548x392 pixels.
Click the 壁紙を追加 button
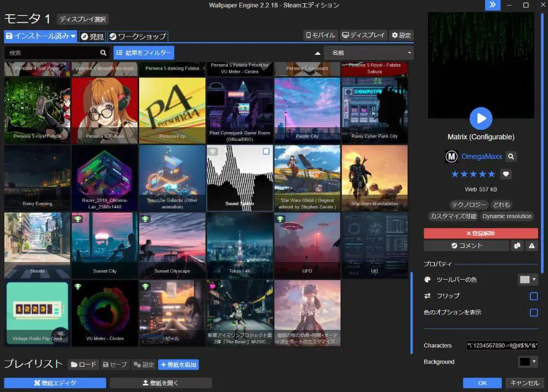(179, 365)
